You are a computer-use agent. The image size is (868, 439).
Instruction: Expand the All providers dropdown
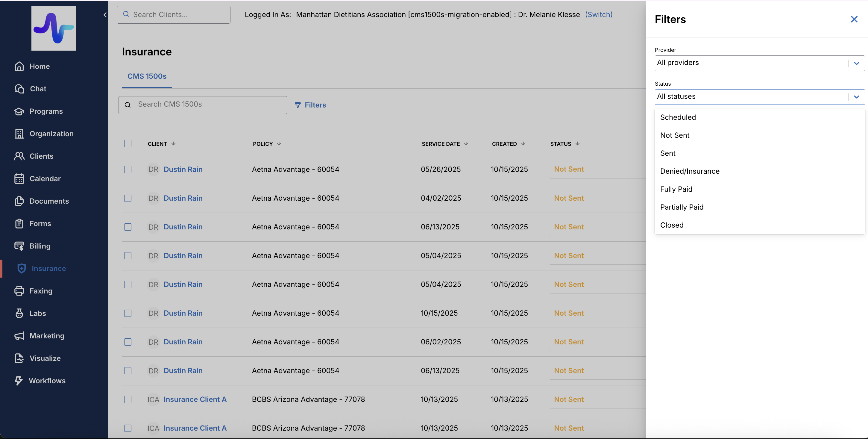tap(759, 63)
